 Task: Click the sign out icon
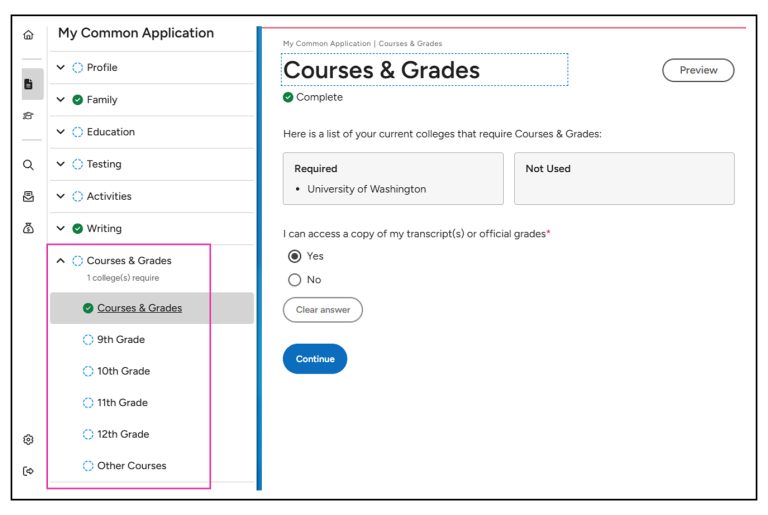pyautogui.click(x=28, y=471)
